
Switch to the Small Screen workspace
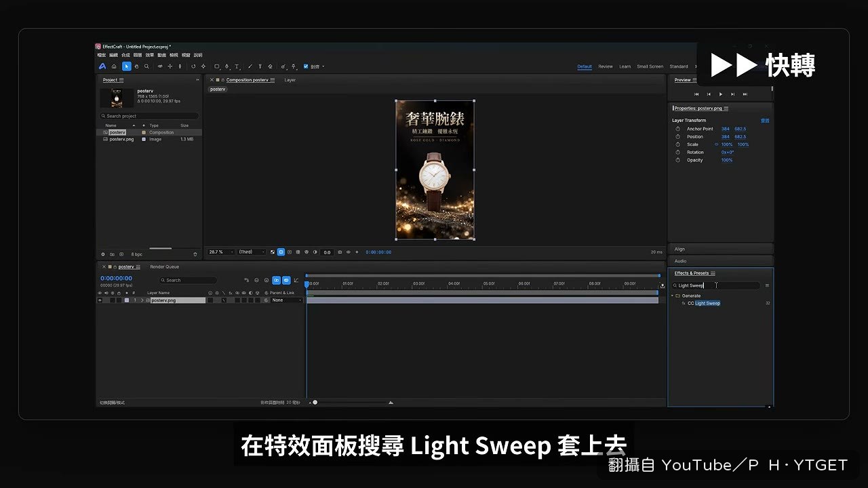click(650, 66)
